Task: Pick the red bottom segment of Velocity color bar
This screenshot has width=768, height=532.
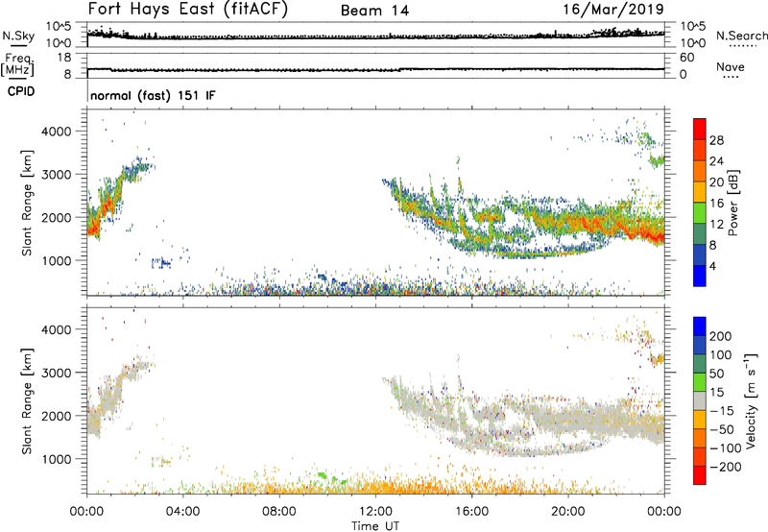Action: tap(700, 475)
